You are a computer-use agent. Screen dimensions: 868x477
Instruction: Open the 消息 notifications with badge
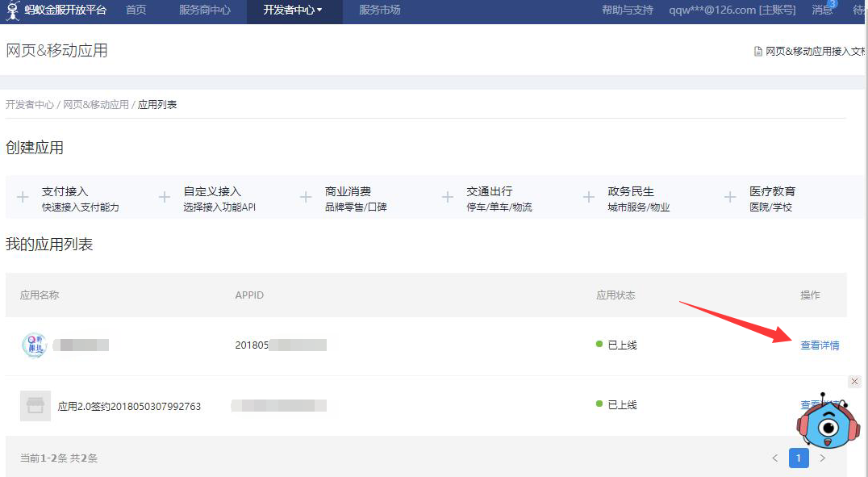click(822, 10)
